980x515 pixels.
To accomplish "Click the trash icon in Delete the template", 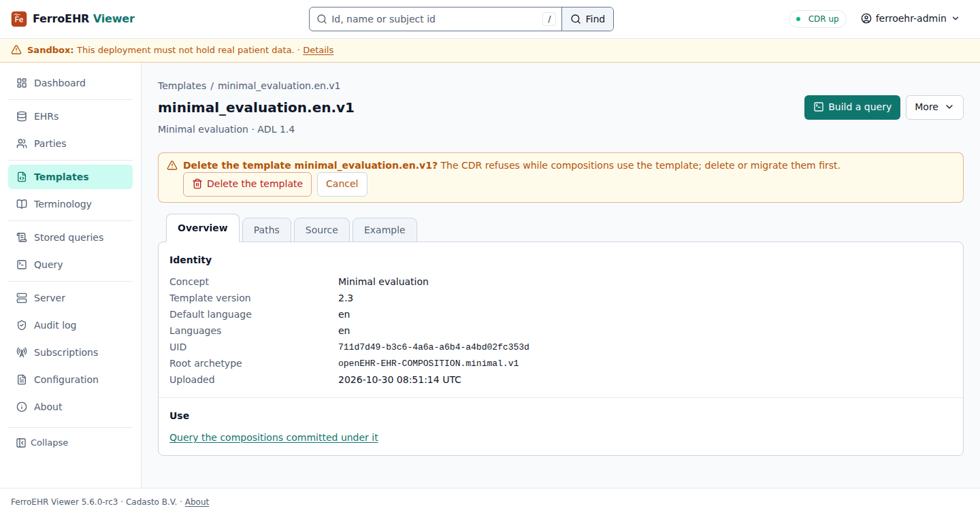I will click(x=197, y=184).
